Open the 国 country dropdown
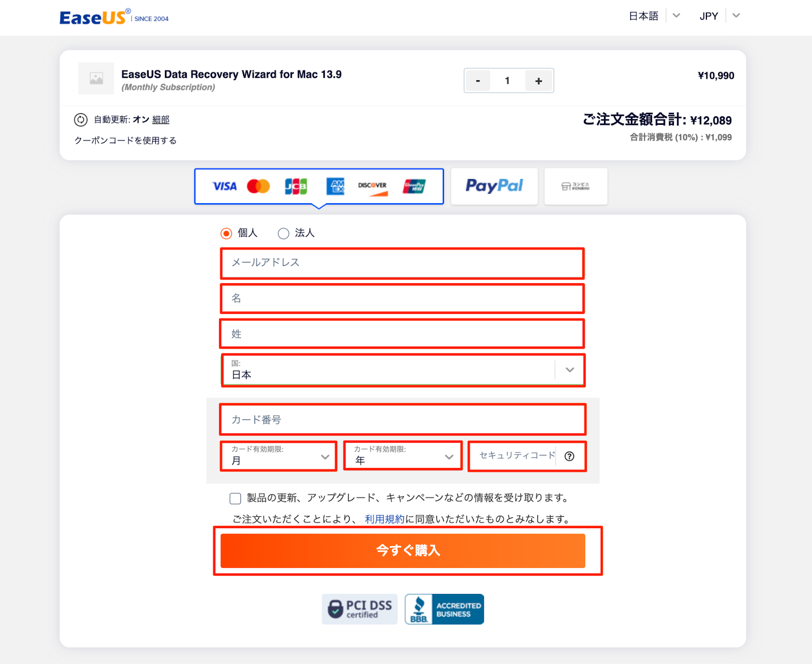 tap(403, 370)
